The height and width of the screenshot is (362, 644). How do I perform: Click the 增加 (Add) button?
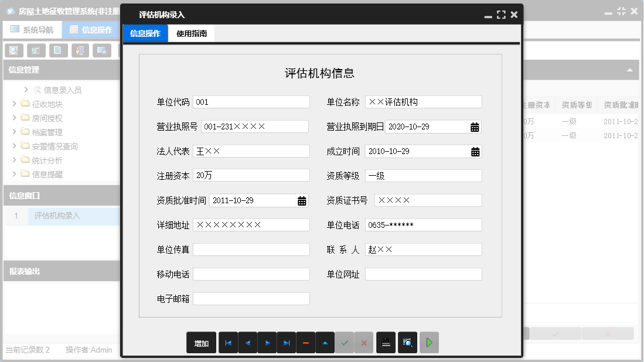pyautogui.click(x=202, y=343)
